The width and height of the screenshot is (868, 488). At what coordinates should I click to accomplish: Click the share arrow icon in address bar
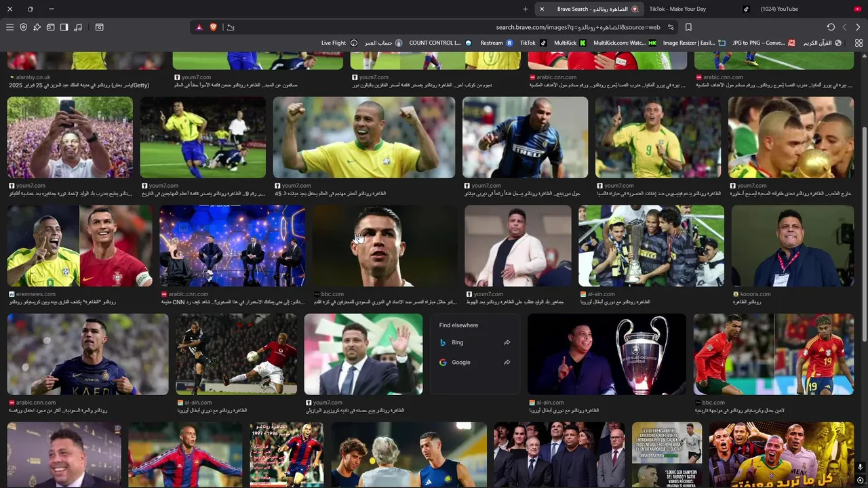[x=231, y=27]
